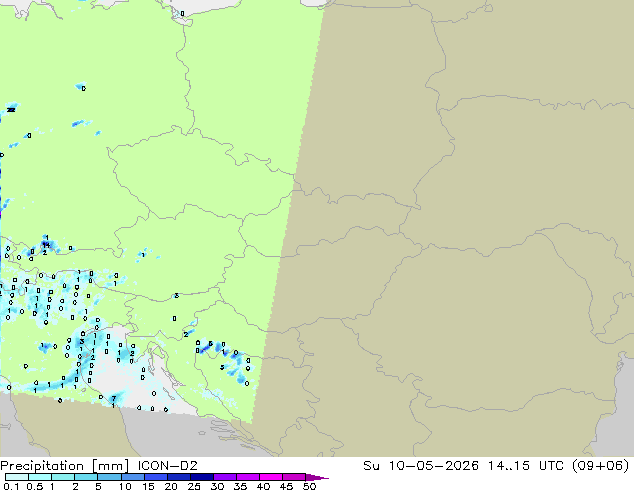Click the '20' legend scale label
The height and width of the screenshot is (490, 634).
tap(171, 486)
